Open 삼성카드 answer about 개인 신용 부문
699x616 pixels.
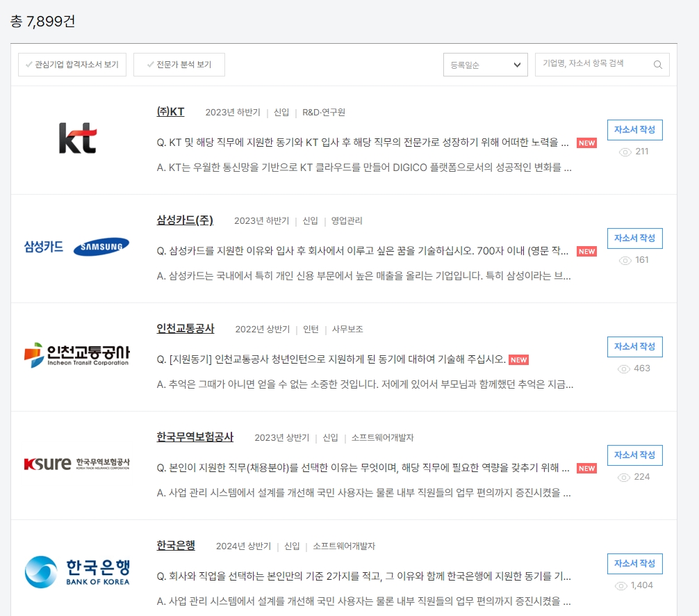pos(364,276)
